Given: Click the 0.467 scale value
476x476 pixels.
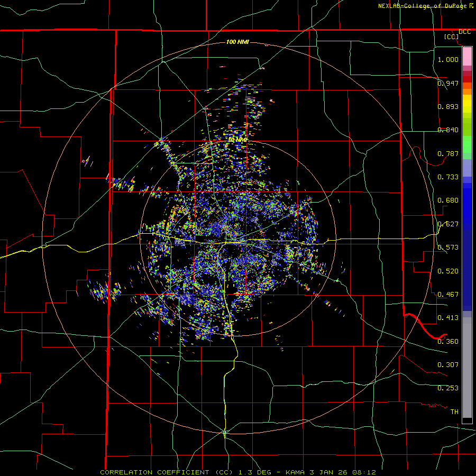Looking at the screenshot, I should tap(448, 295).
